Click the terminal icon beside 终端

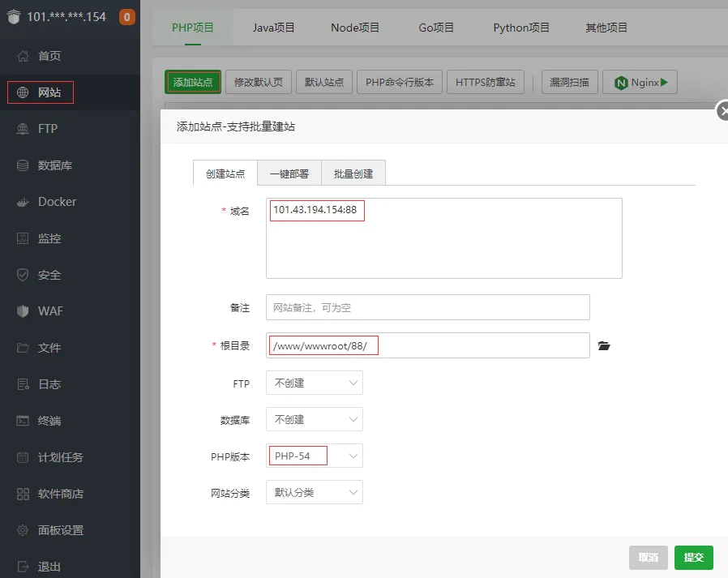pos(23,421)
